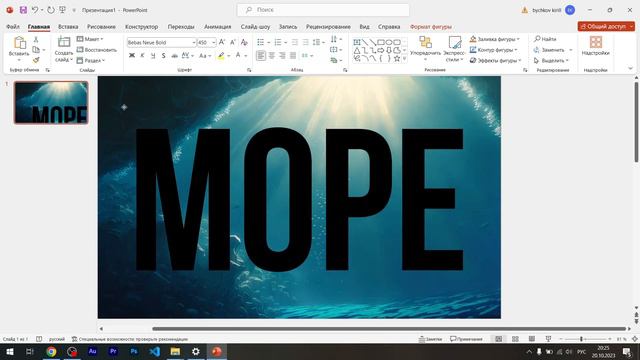Toggle italic formatting (К)
Screen dimensions: 640x360
coord(142,56)
